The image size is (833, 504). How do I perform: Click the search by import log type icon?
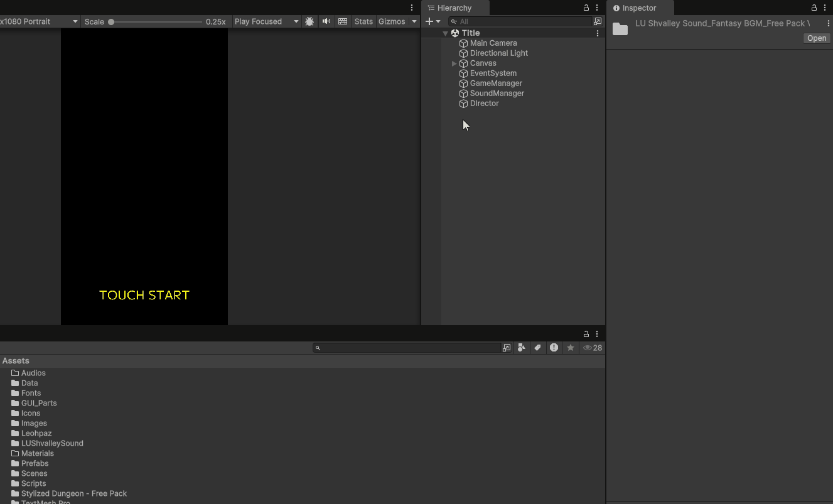click(x=554, y=348)
